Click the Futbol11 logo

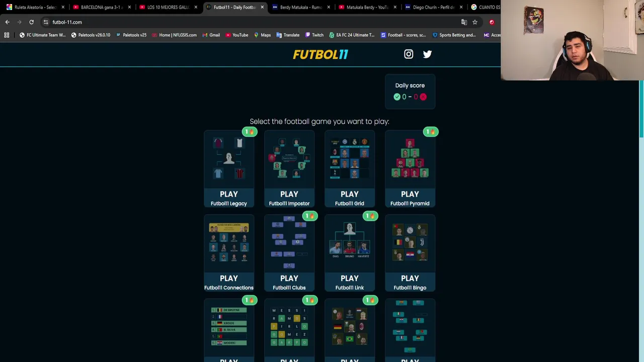coord(320,54)
